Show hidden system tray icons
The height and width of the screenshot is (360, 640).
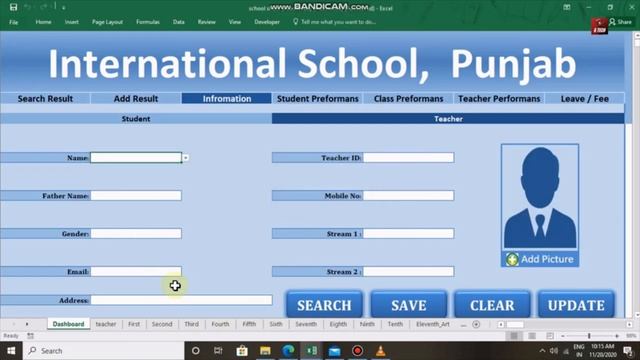click(x=542, y=351)
